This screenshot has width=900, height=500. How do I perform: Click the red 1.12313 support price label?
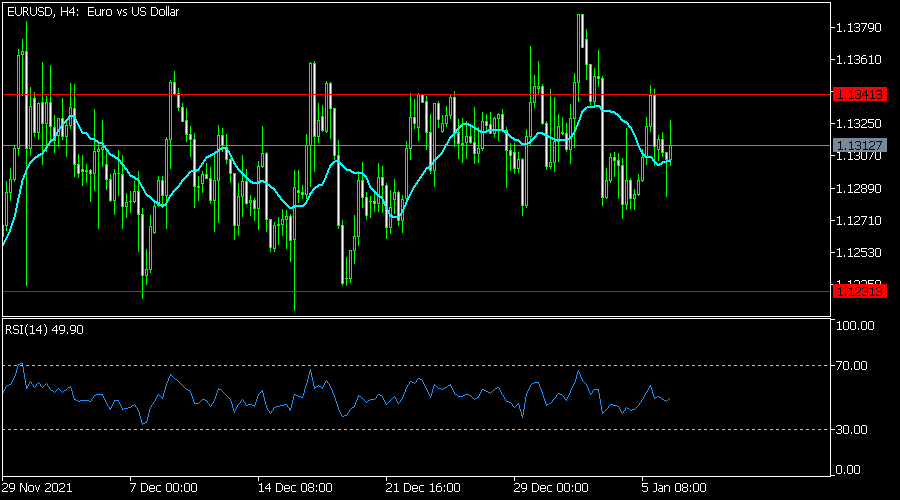[x=859, y=292]
